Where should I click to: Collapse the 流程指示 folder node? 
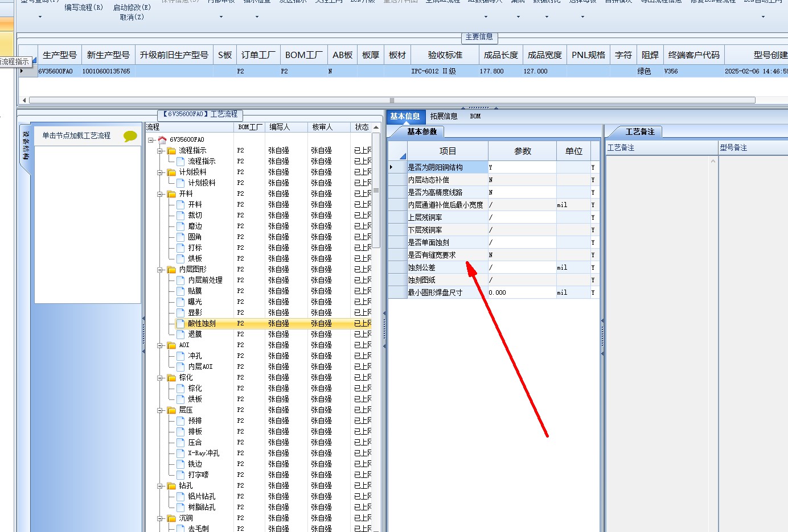point(160,151)
